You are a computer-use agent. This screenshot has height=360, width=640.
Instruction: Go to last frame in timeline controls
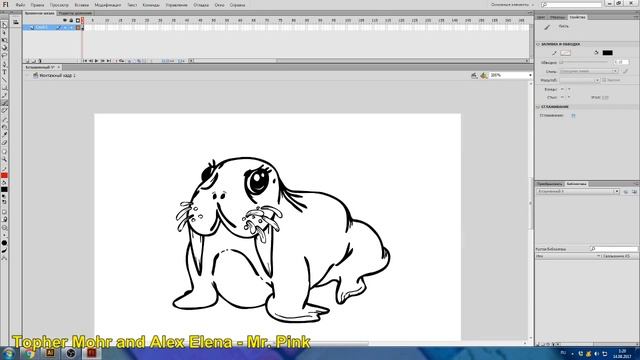[x=109, y=61]
